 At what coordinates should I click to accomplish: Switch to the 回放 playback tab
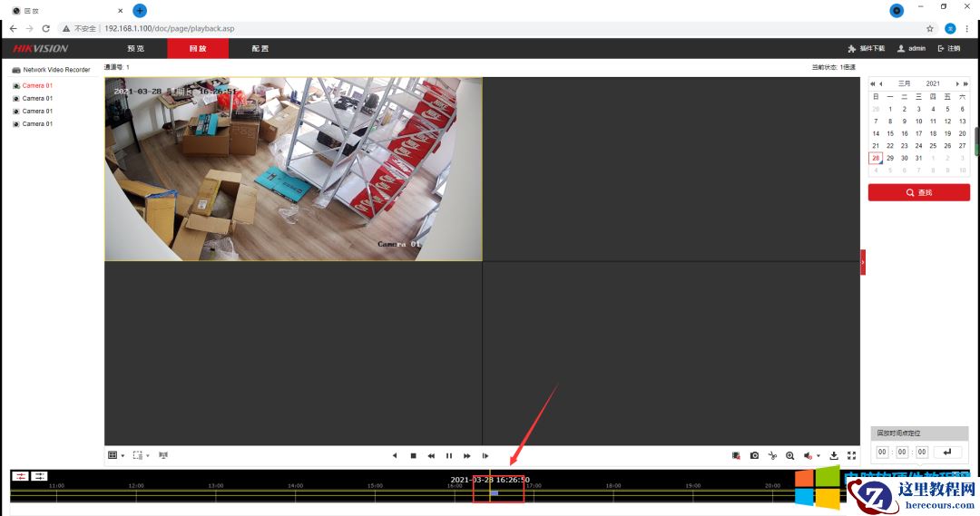198,48
